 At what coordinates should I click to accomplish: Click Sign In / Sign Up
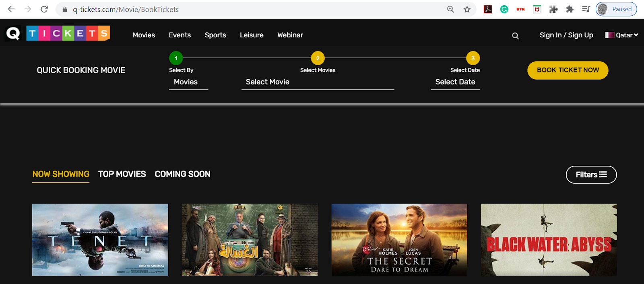click(566, 35)
